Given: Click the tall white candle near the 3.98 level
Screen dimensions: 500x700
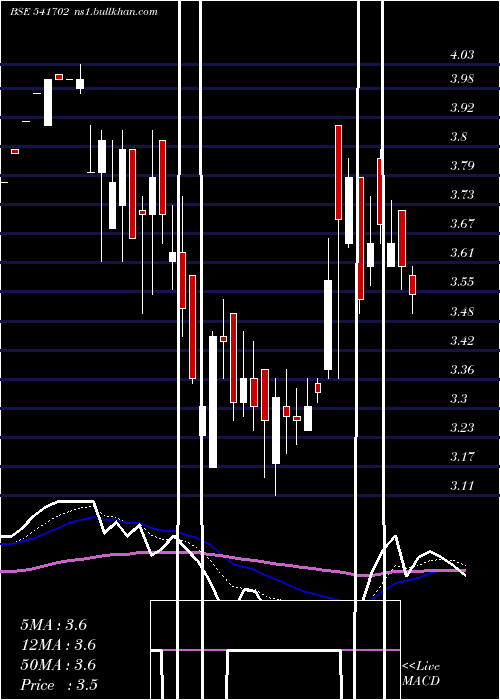Looking at the screenshot, I should pos(48,103).
